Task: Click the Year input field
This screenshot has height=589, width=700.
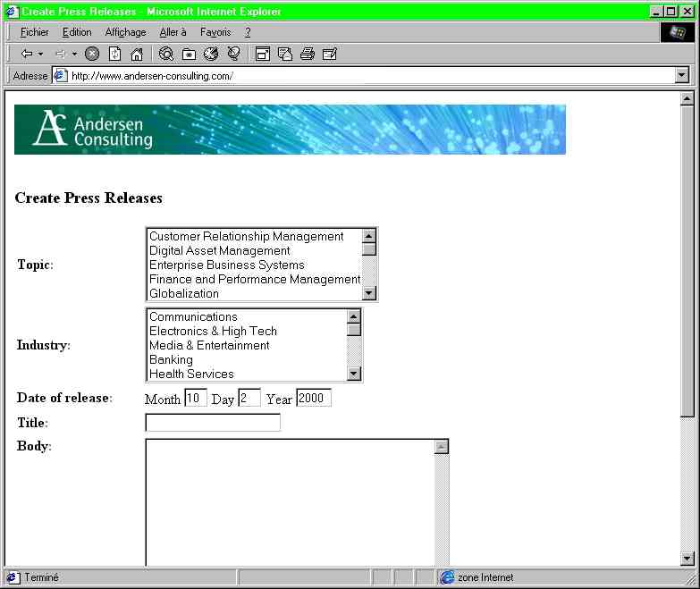Action: coord(314,398)
